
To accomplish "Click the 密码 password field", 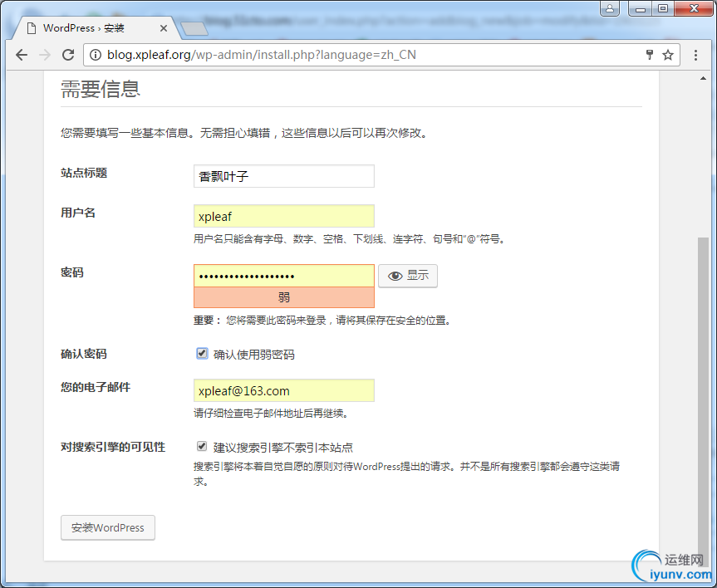I will pyautogui.click(x=284, y=276).
